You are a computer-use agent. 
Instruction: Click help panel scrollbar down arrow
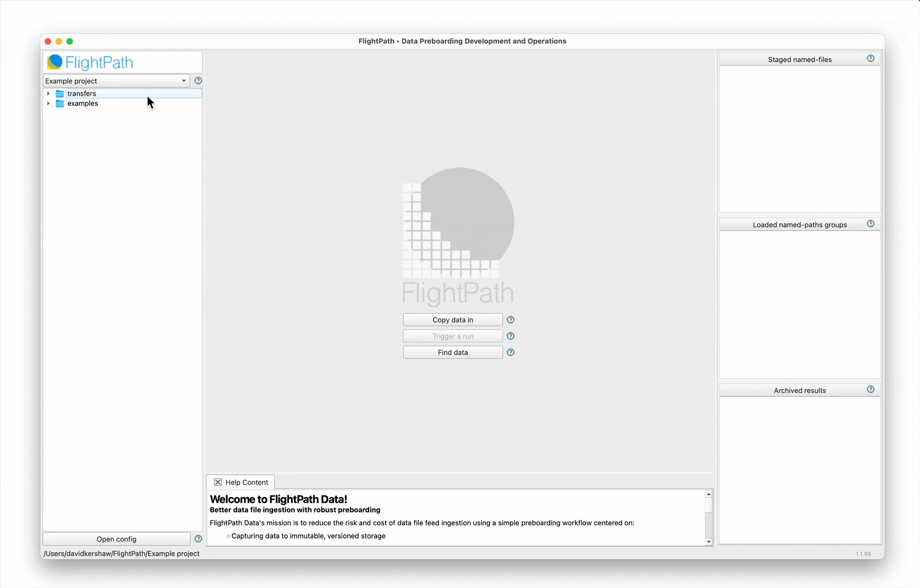[709, 542]
